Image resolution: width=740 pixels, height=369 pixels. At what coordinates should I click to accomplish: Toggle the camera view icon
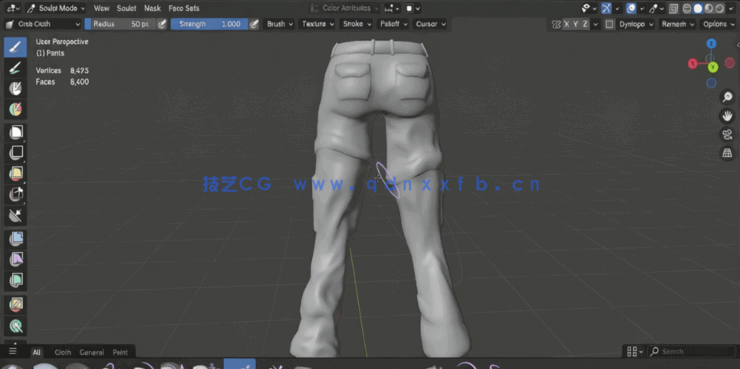(x=727, y=134)
